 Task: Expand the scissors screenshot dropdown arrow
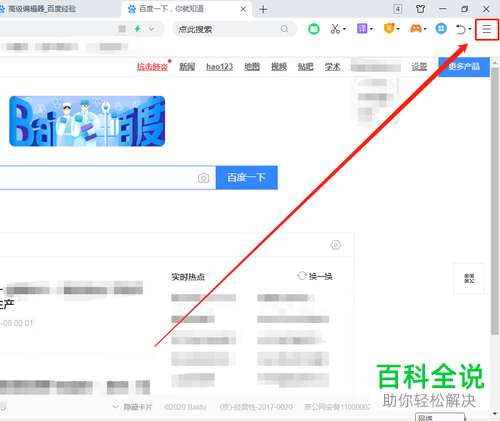coord(345,29)
